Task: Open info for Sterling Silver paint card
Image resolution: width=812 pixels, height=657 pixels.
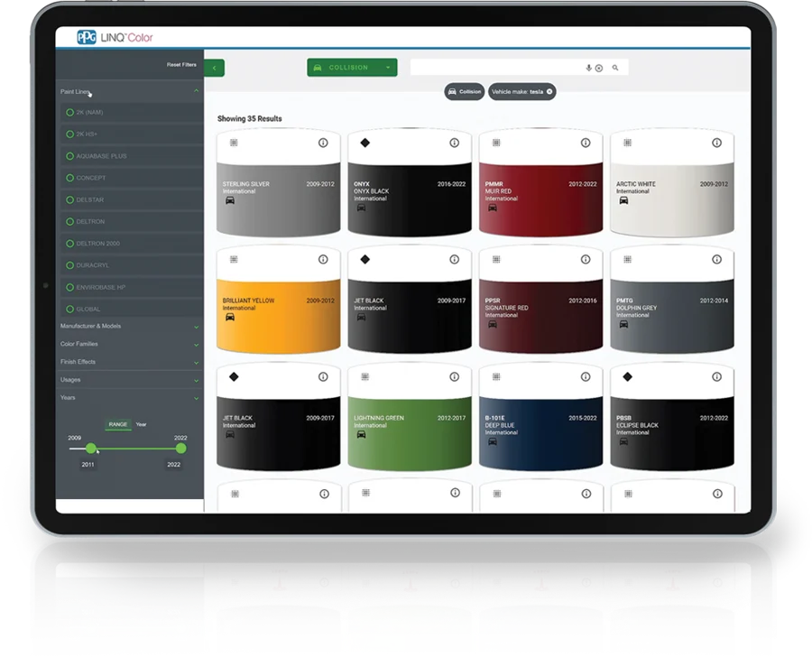Action: (323, 143)
